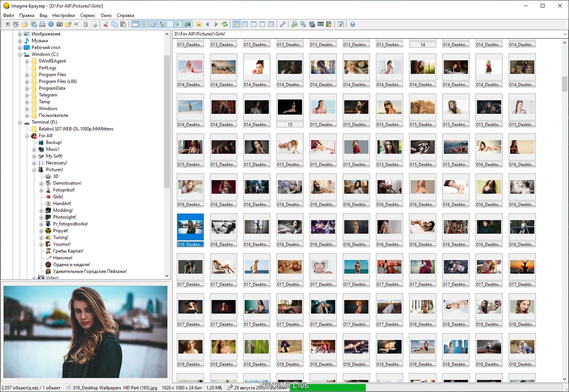Toggle the clock panel toolbar button
569x392 pixels.
pos(153,24)
